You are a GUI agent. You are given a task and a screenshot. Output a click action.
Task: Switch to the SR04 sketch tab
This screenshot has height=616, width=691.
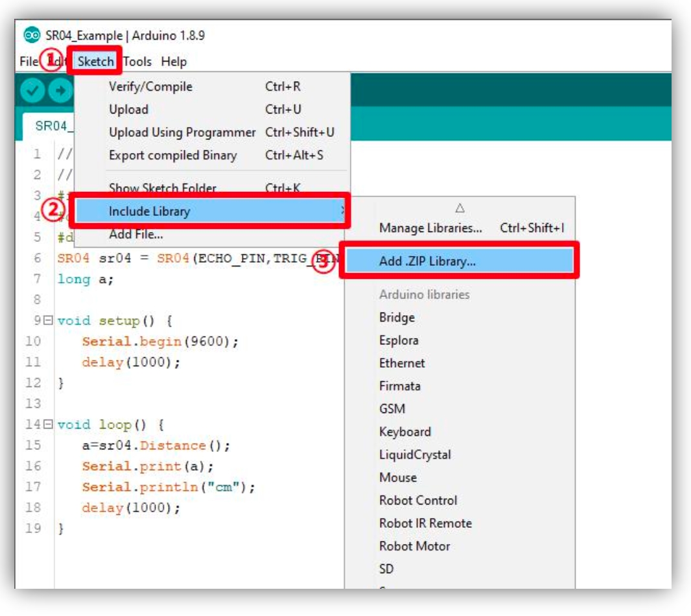tap(49, 126)
